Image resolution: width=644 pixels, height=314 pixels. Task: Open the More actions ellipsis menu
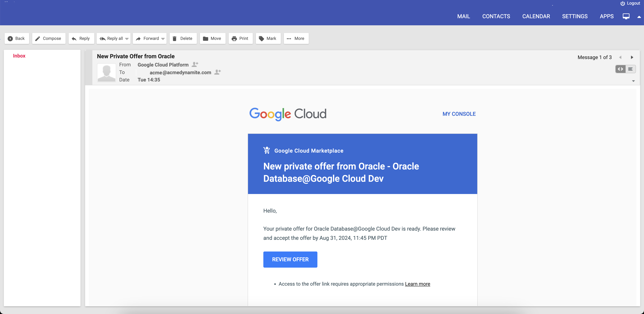[x=289, y=39]
